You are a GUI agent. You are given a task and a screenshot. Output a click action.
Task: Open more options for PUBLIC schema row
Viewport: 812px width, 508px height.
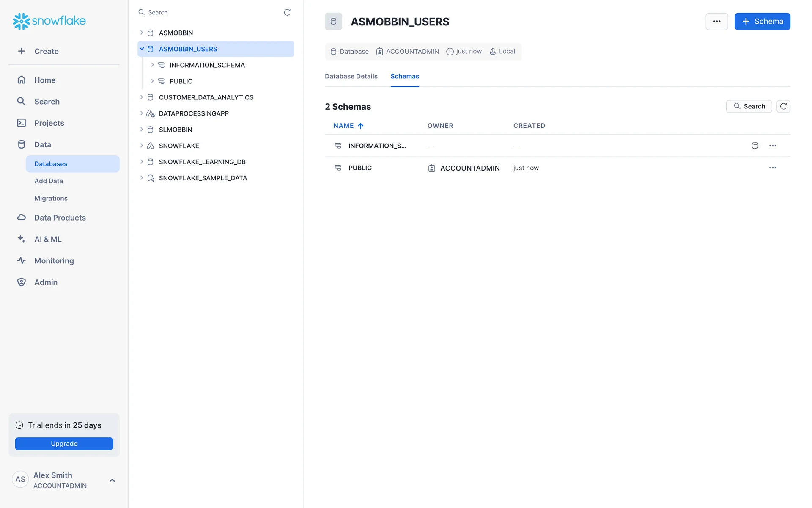click(x=773, y=168)
